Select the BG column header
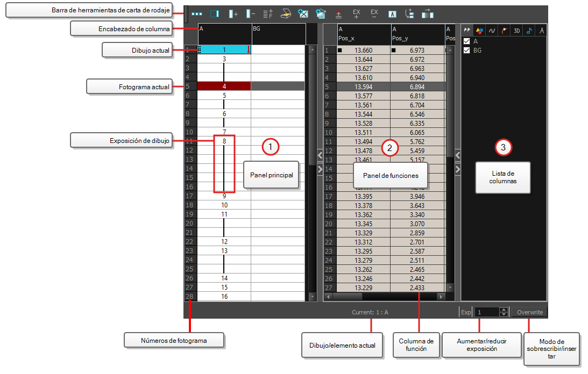Image resolution: width=588 pixels, height=374 pixels. (x=279, y=34)
